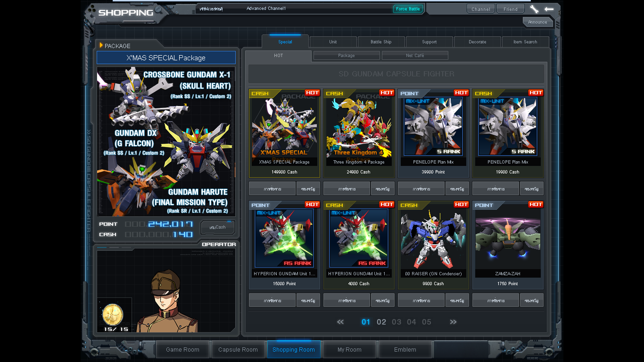The image size is (644, 362).
Task: Jump forward with the double-right page arrows
Action: (x=453, y=322)
